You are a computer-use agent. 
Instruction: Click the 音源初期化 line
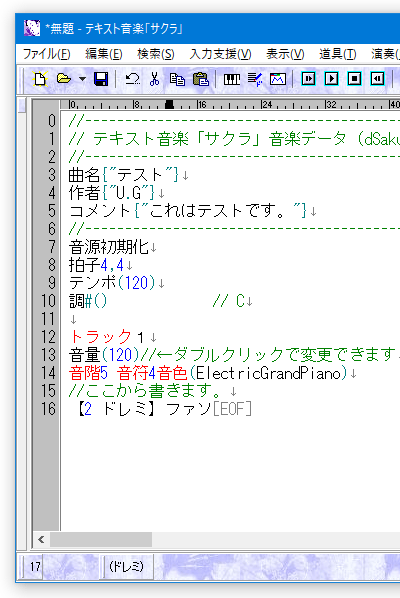click(112, 247)
